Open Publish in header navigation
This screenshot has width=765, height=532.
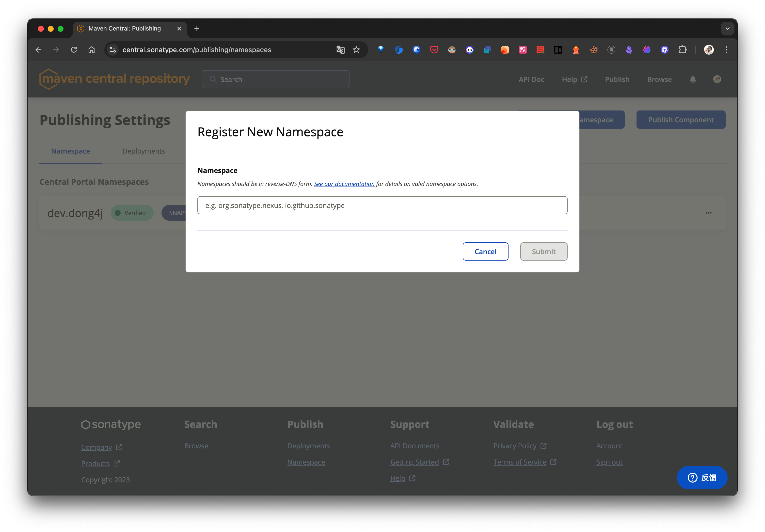click(x=617, y=79)
